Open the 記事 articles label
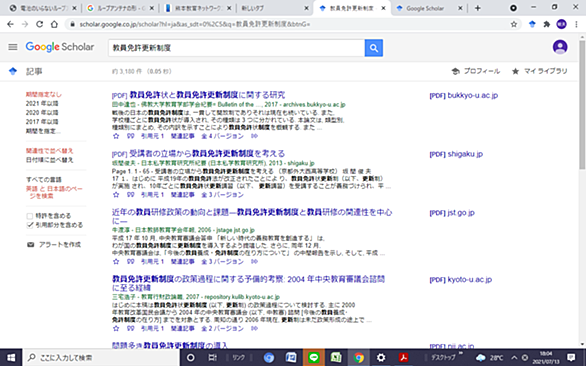This screenshot has height=366, width=586. 34,71
